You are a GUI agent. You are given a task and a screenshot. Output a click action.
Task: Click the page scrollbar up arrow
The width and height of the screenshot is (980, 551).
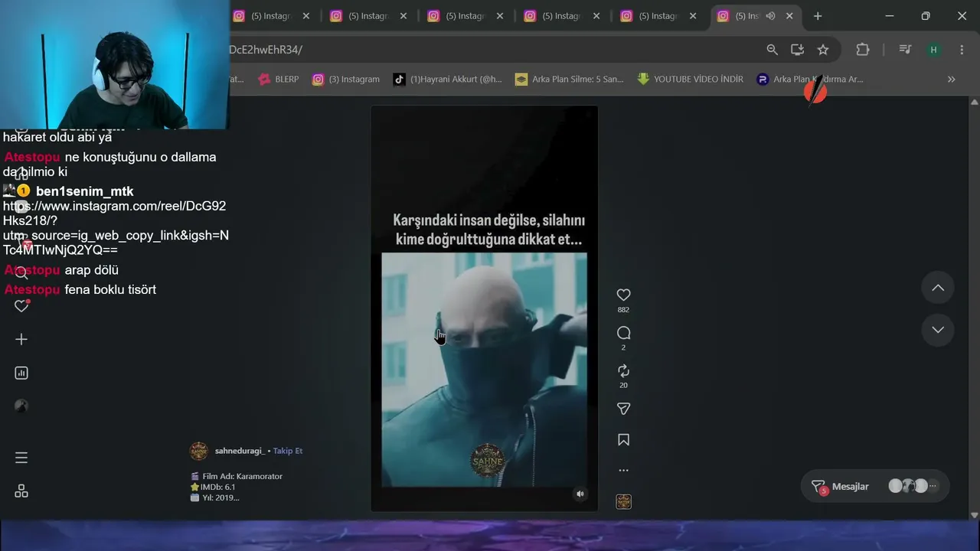pyautogui.click(x=974, y=102)
